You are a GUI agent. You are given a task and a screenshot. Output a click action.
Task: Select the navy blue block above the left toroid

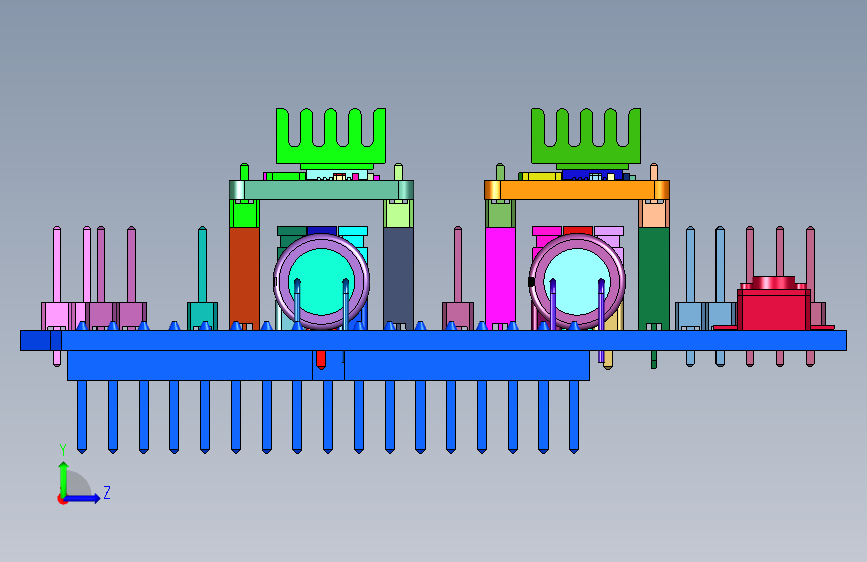(322, 231)
